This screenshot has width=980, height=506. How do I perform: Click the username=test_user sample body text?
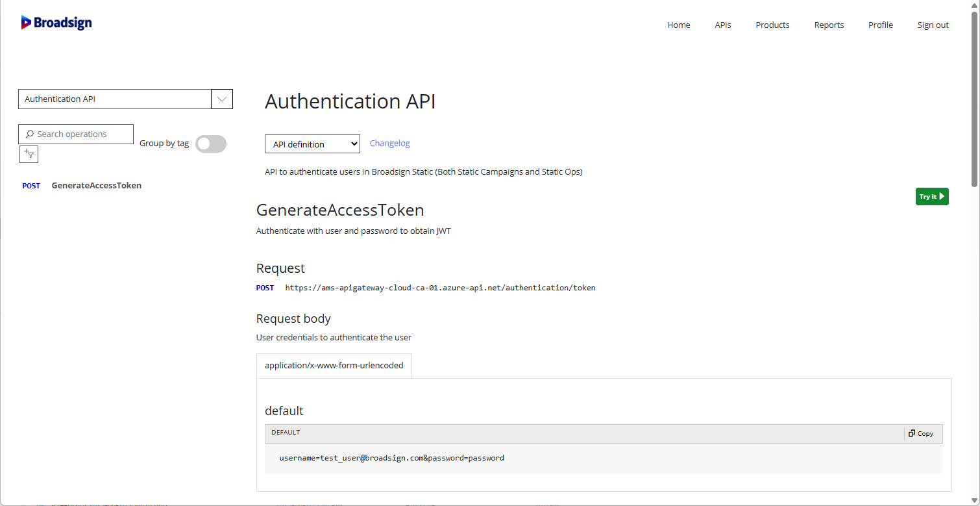coord(391,458)
